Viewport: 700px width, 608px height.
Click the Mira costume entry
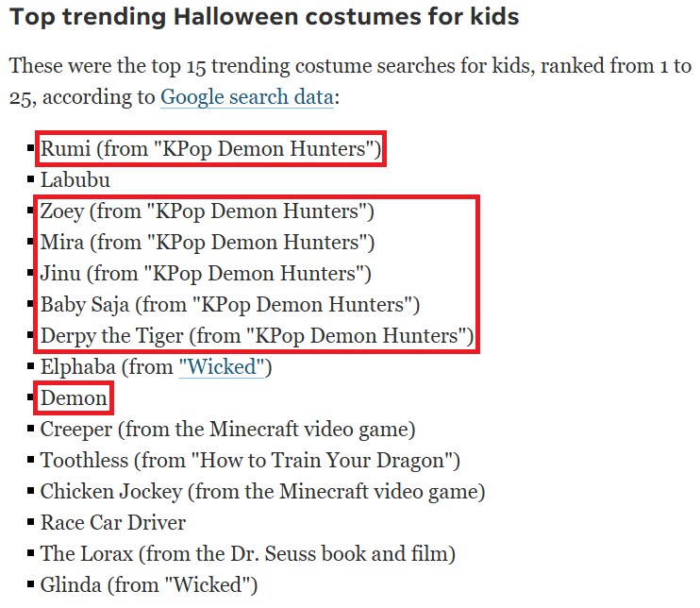pyautogui.click(x=207, y=243)
